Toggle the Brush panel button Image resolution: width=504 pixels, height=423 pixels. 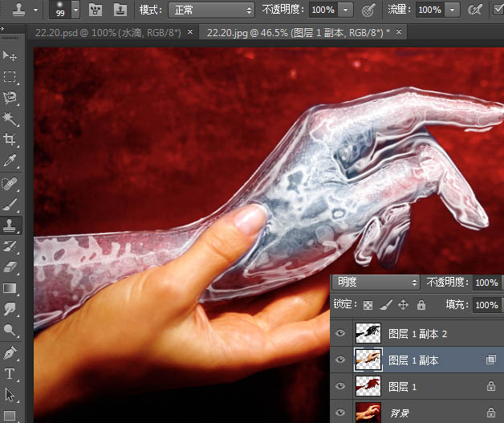[96, 10]
